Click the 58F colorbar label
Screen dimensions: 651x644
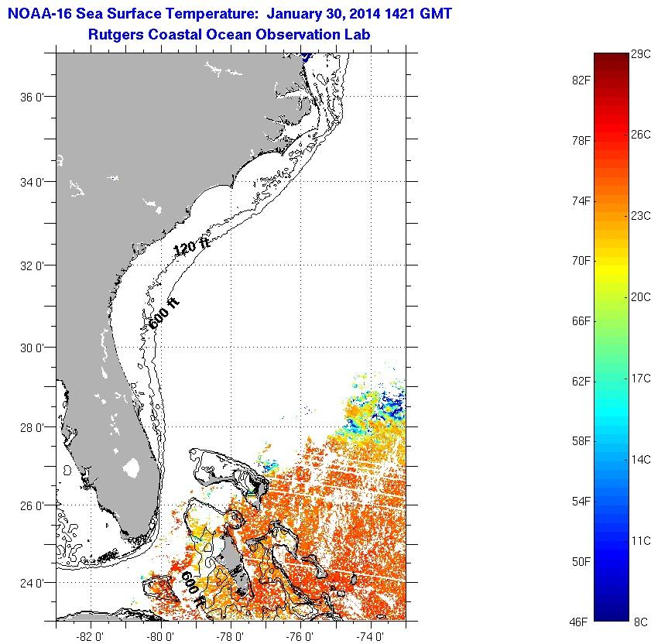coord(581,441)
